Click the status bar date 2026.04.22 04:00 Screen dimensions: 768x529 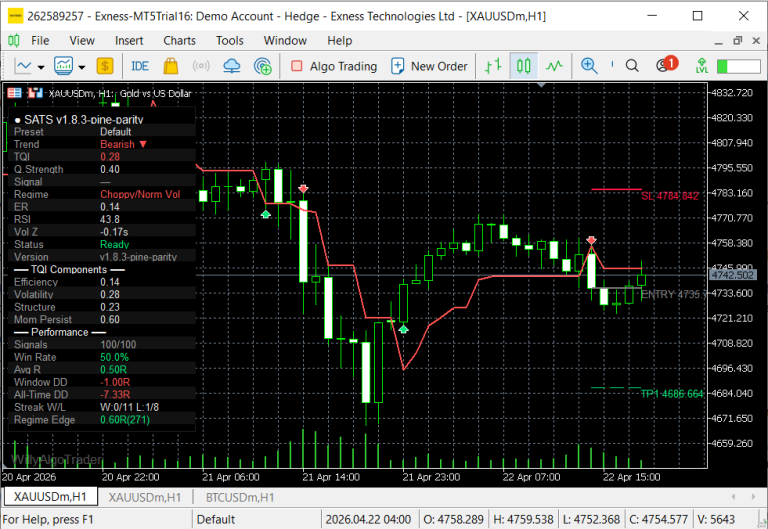click(368, 519)
